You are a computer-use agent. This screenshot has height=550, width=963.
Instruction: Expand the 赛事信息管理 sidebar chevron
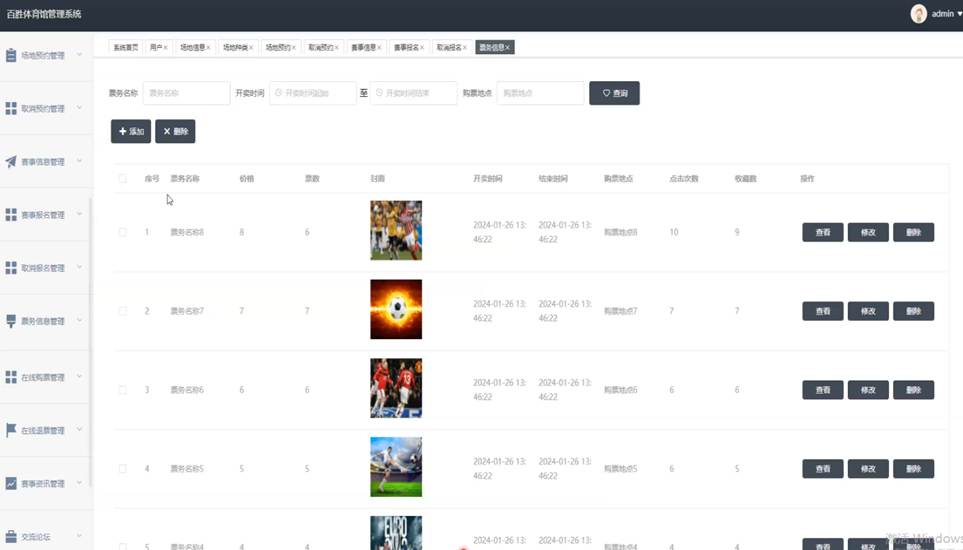[x=79, y=161]
